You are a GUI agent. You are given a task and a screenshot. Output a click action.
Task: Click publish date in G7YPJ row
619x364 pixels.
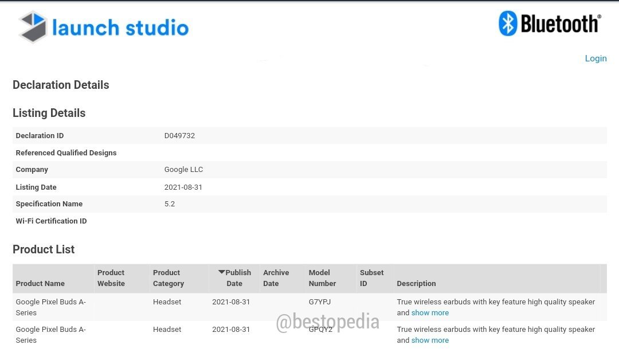click(x=231, y=302)
